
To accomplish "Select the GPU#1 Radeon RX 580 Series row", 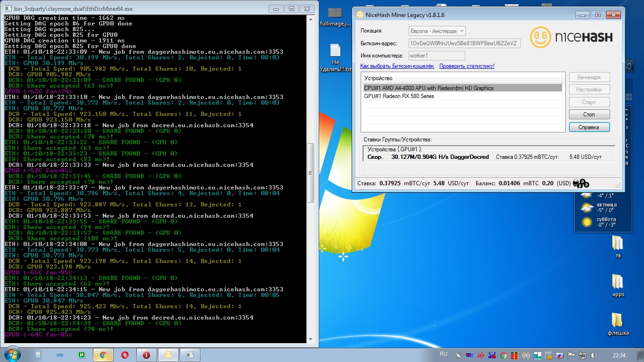I will [462, 96].
